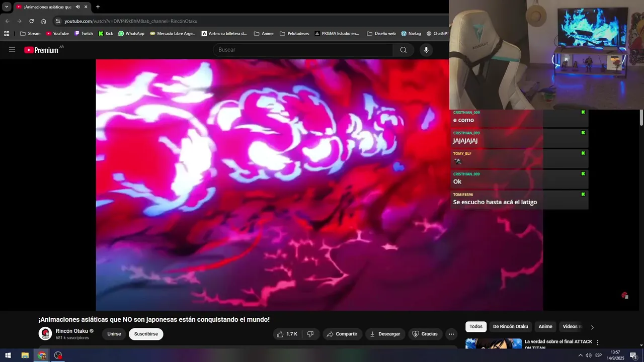Open the Rincón Otaku channel name link
Image resolution: width=644 pixels, height=362 pixels.
pyautogui.click(x=71, y=331)
